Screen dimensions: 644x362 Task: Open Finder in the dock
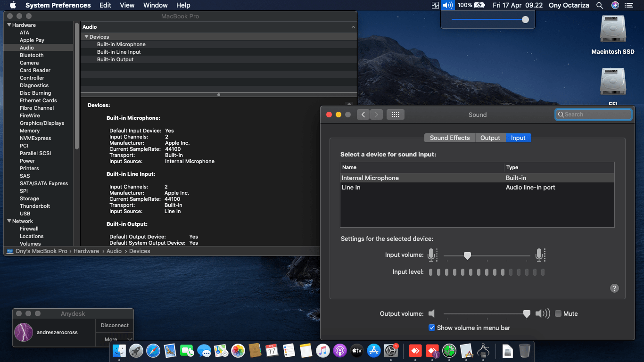point(120,351)
